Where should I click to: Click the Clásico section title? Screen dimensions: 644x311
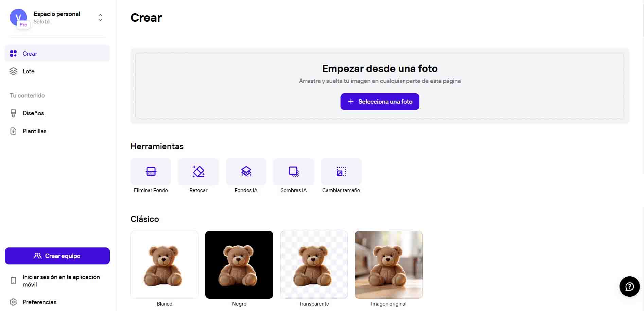coord(145,219)
